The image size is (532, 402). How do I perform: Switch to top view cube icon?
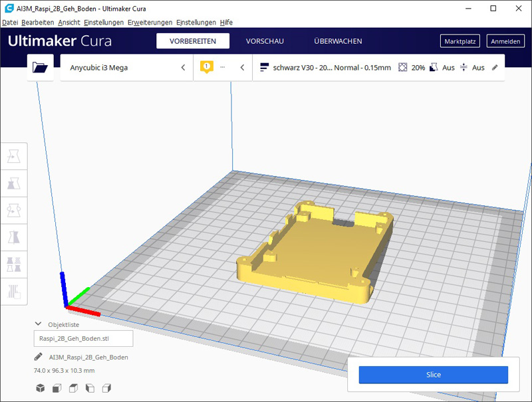pyautogui.click(x=73, y=388)
